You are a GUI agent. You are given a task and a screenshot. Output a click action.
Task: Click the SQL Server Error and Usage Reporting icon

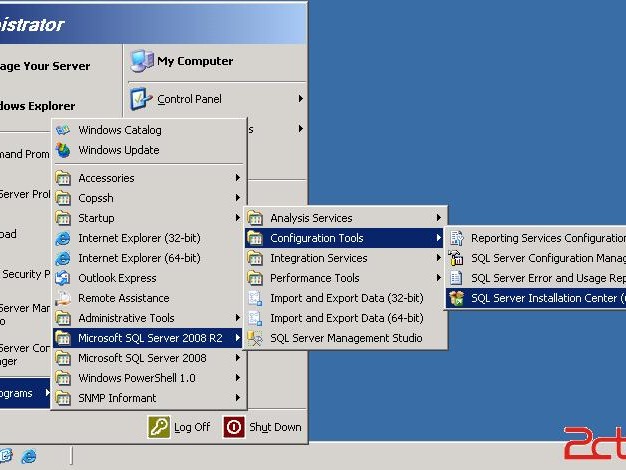(x=456, y=278)
